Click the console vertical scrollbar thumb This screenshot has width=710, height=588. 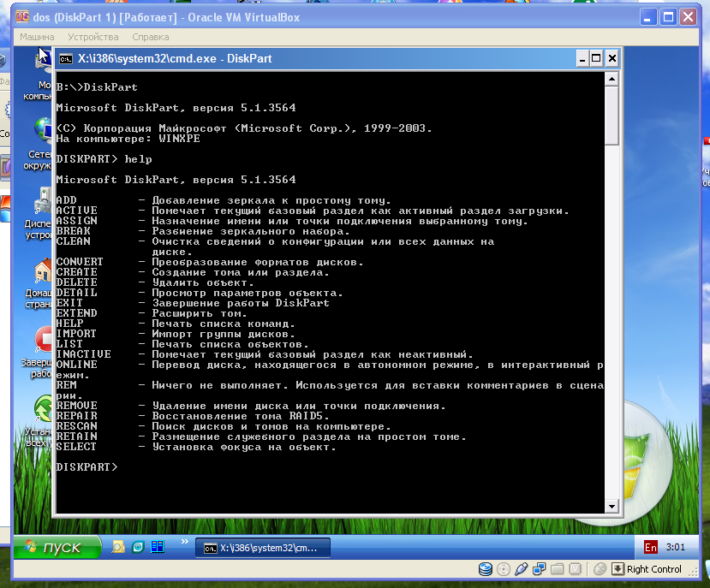(612, 116)
